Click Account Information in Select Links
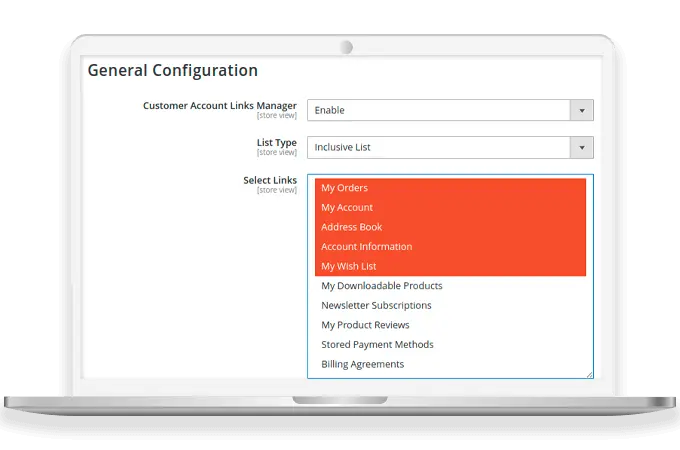 click(x=366, y=247)
